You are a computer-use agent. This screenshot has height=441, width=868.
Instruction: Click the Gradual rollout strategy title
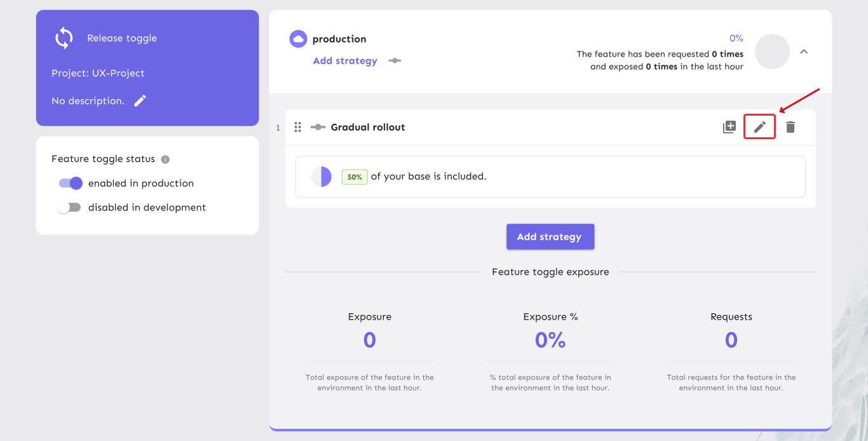pyautogui.click(x=368, y=127)
